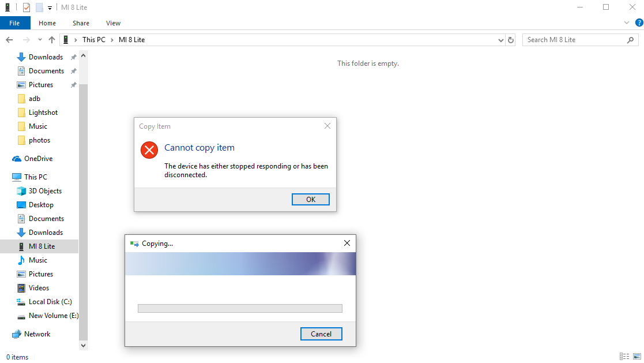Screen dimensions: 644x363
Task: Click the search magnifier icon
Action: [x=630, y=40]
